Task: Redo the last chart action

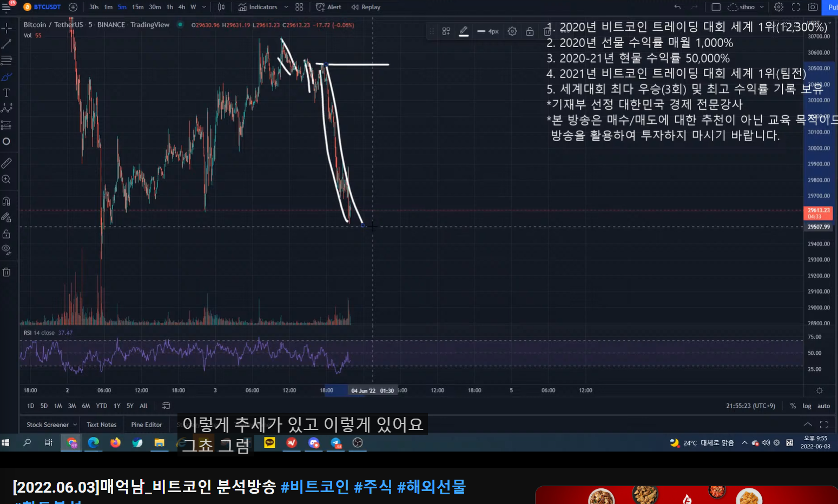Action: pos(694,7)
